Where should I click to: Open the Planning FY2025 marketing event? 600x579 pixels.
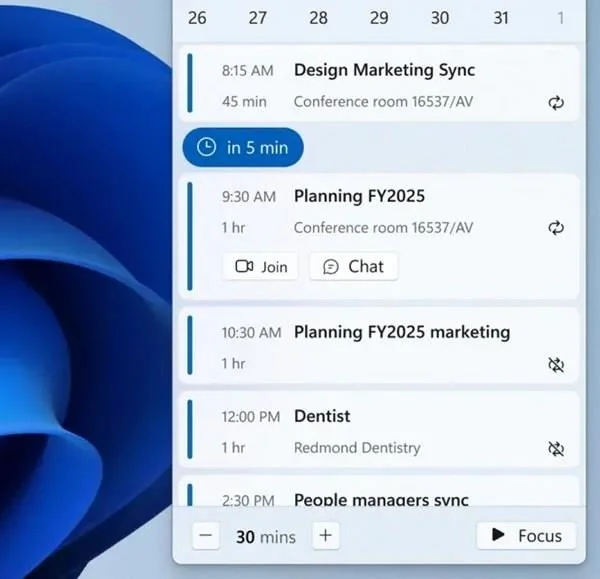tap(379, 346)
